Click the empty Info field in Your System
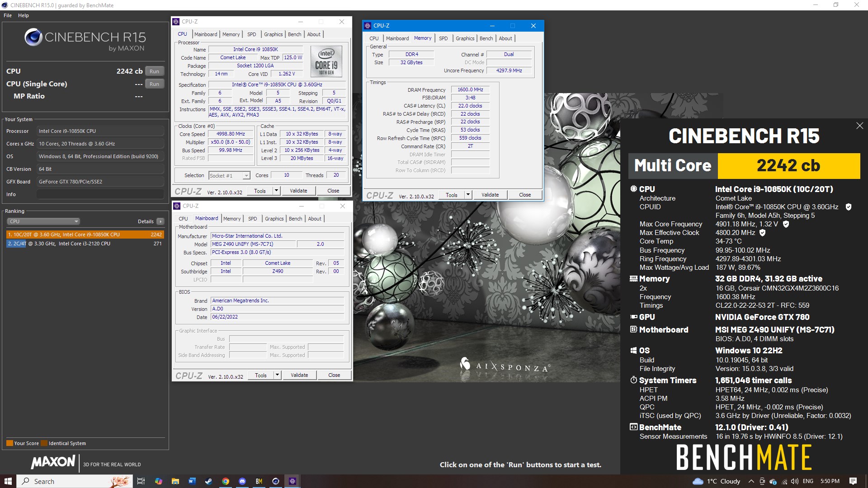The width and height of the screenshot is (868, 488). pyautogui.click(x=100, y=194)
